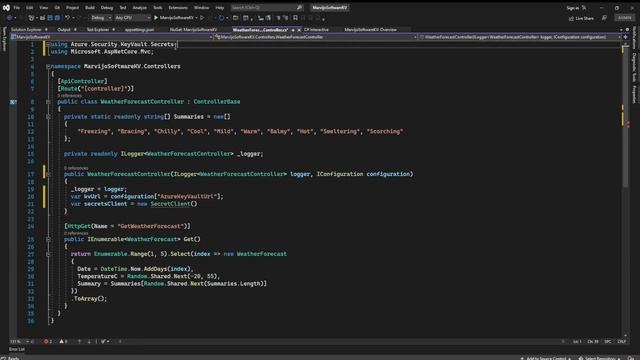Click the errors count indicator icon
Screen dimensions: 640x360
[x=46, y=342]
